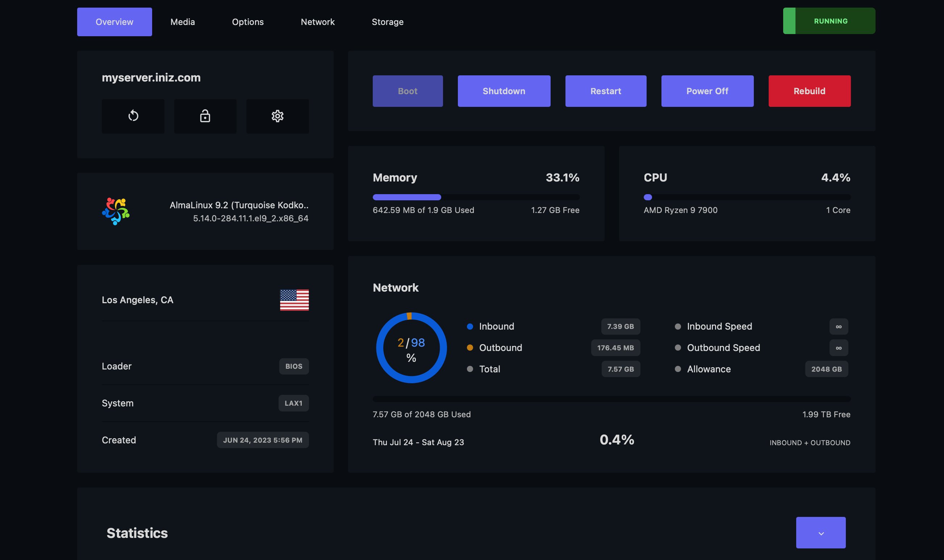Shutdown the server
The image size is (944, 560).
coord(504,91)
